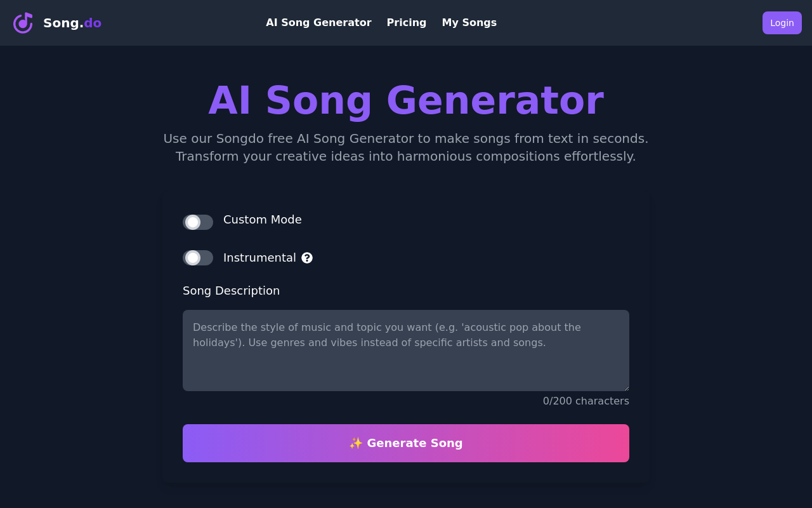The image size is (812, 508).
Task: Click the sparkles icon on Generate Song
Action: pyautogui.click(x=356, y=443)
